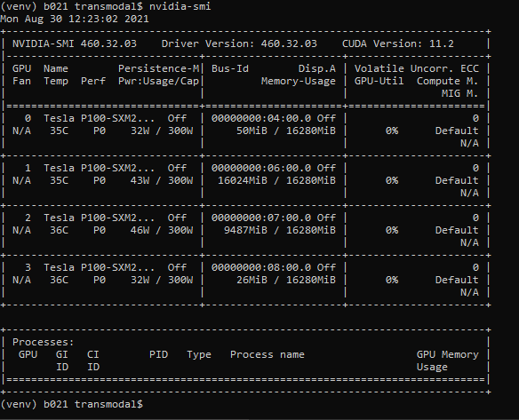Select the timestamp Mon Aug 30 12:23:02 2021

pyautogui.click(x=75, y=19)
